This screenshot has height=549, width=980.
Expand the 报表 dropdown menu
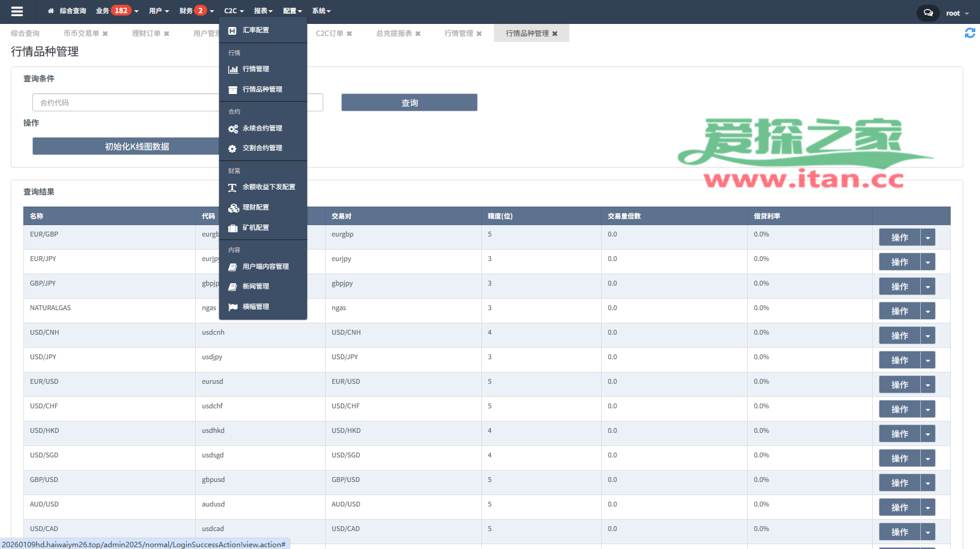(x=263, y=11)
